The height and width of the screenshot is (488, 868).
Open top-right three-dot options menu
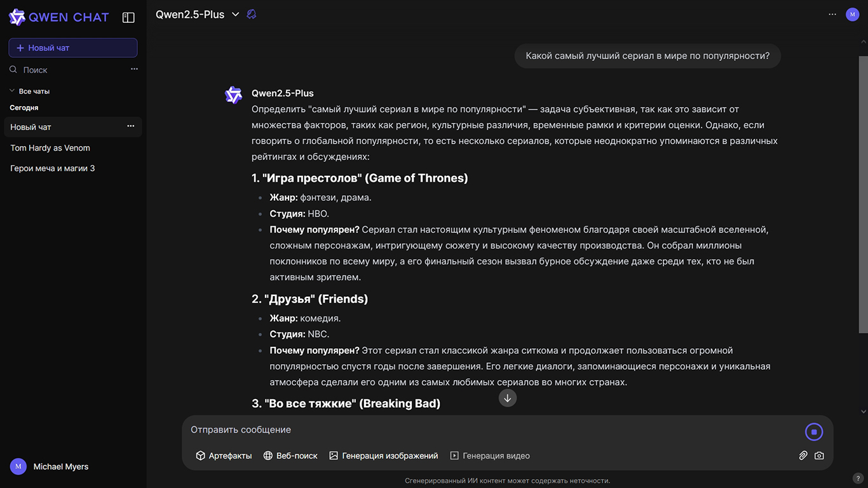point(832,15)
